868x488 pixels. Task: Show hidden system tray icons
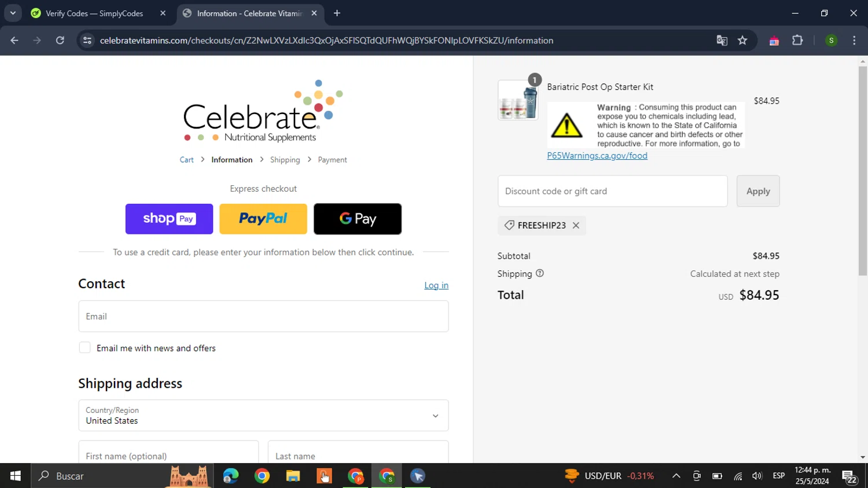click(x=676, y=476)
